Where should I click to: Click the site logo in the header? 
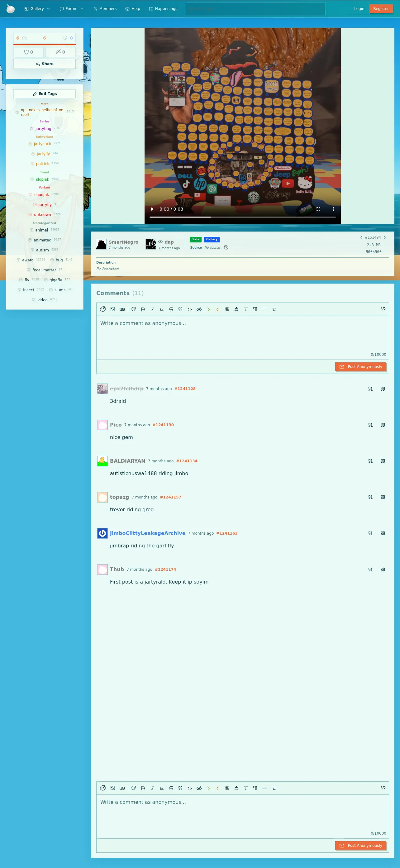tap(11, 9)
